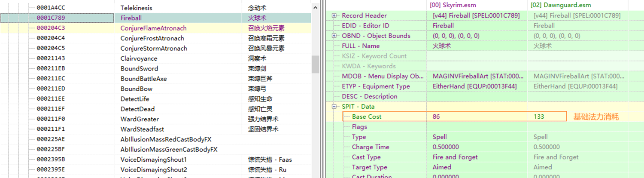644x178 pixels.
Task: Click Dawnguard.esm Object Bounds value
Action: [556, 36]
